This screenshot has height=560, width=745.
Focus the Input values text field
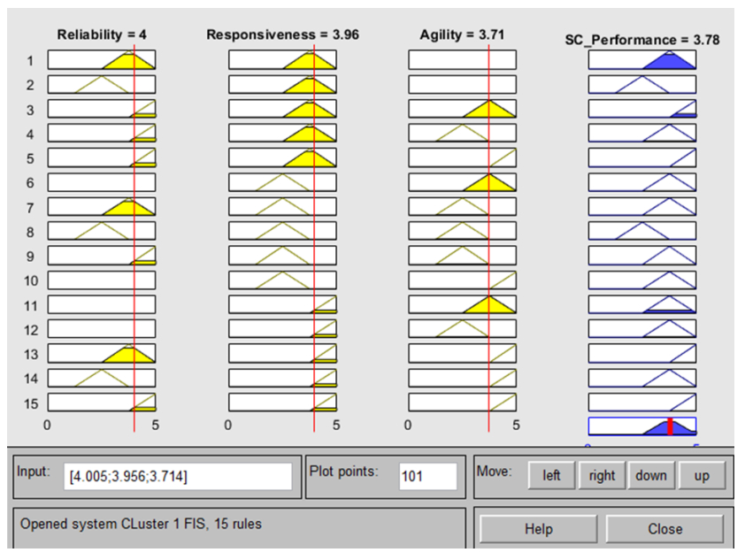click(180, 477)
